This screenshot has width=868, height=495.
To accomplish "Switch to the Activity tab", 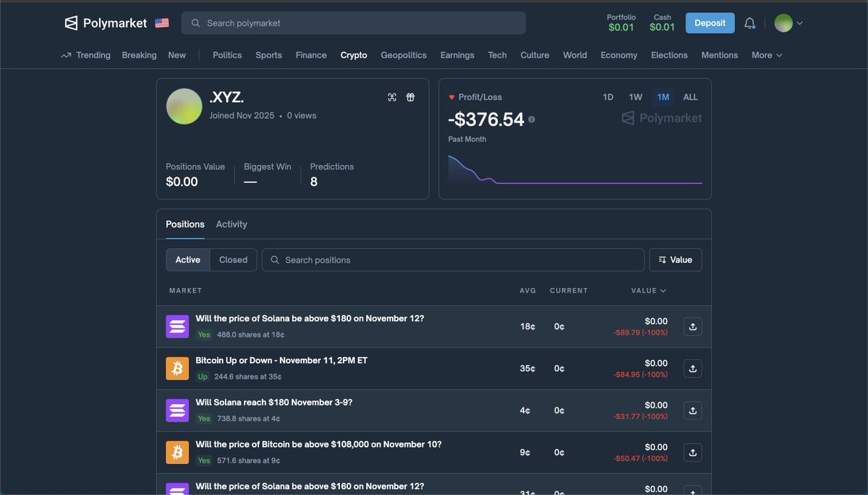I will (x=231, y=224).
